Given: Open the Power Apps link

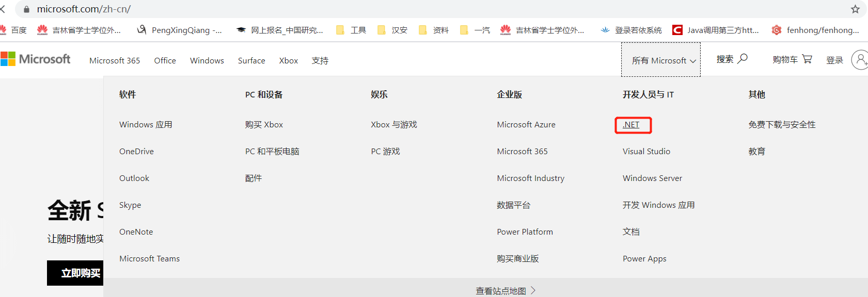Looking at the screenshot, I should [x=644, y=259].
